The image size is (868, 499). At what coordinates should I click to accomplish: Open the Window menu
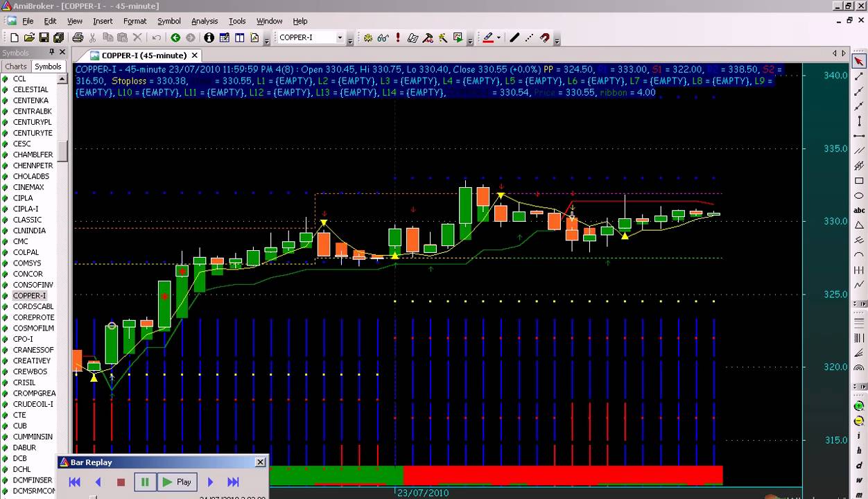[269, 21]
